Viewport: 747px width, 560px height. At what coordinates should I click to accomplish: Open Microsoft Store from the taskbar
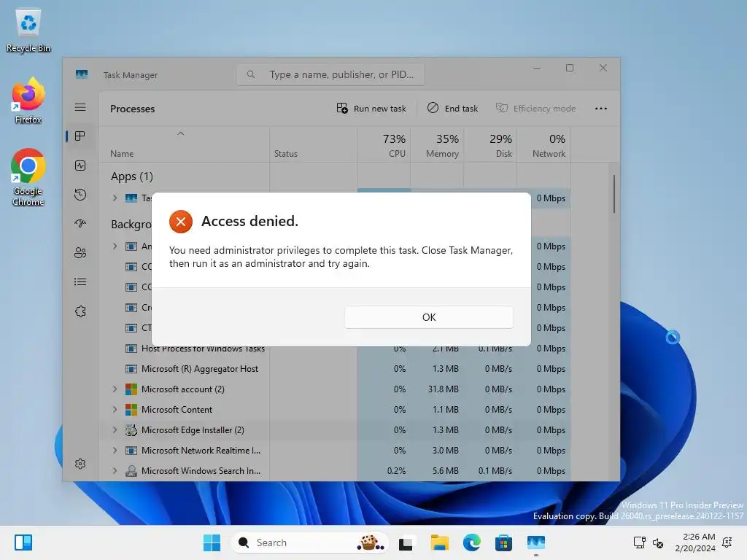(x=503, y=542)
